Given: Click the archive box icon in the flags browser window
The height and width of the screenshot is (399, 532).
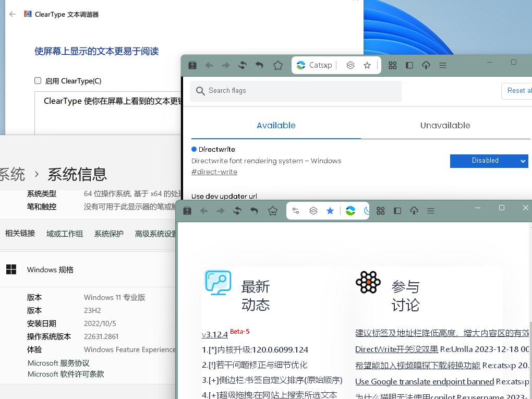Looking at the screenshot, I should [x=192, y=65].
